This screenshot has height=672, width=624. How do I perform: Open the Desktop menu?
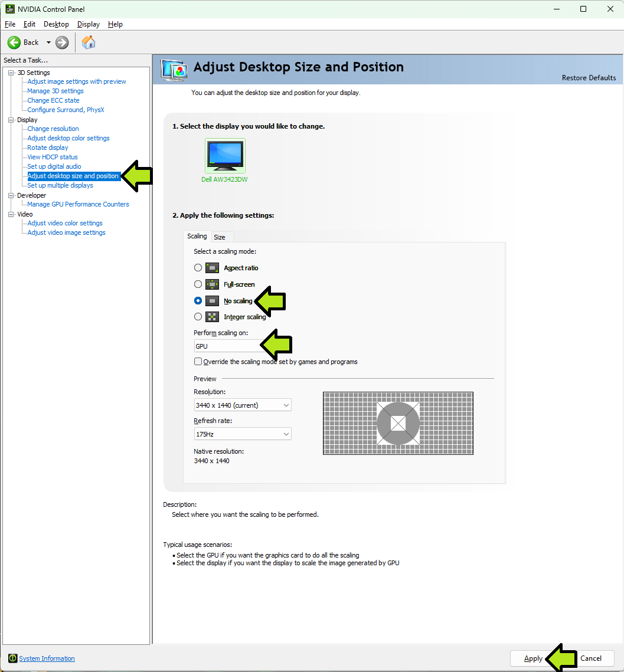(56, 24)
